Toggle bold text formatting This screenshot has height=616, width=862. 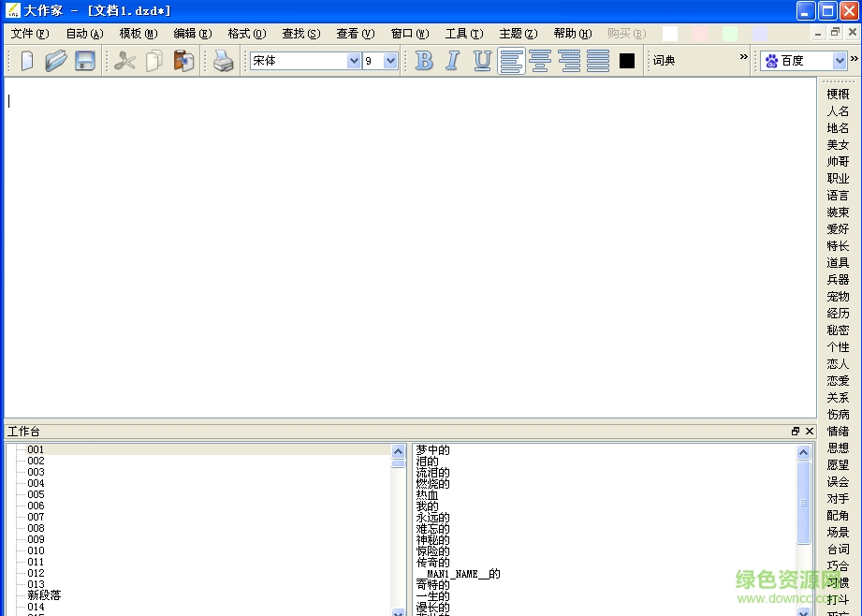pos(424,60)
